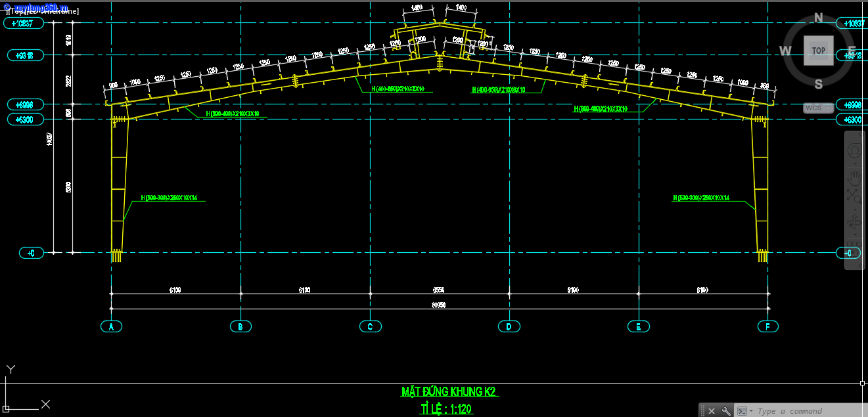Image resolution: width=868 pixels, height=417 pixels.
Task: Click the W compass direction on ViewCube
Action: (785, 51)
